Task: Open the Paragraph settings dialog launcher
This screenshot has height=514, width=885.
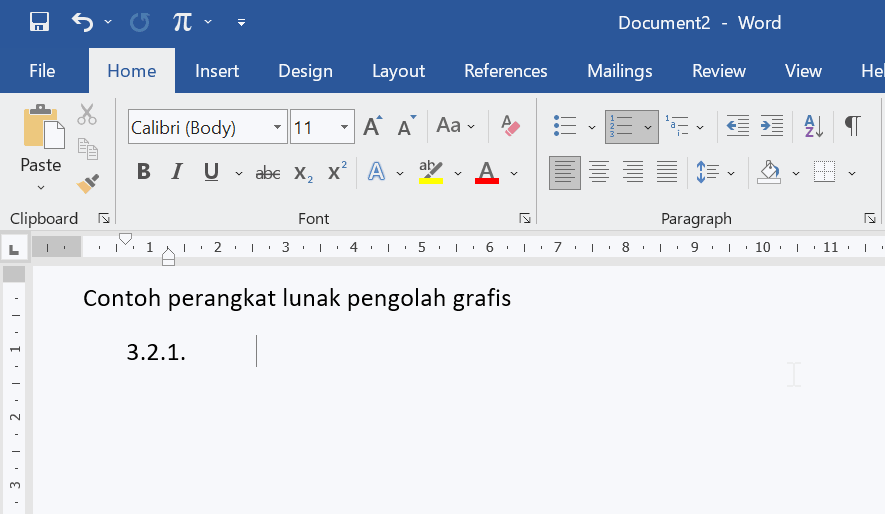Action: (x=870, y=218)
